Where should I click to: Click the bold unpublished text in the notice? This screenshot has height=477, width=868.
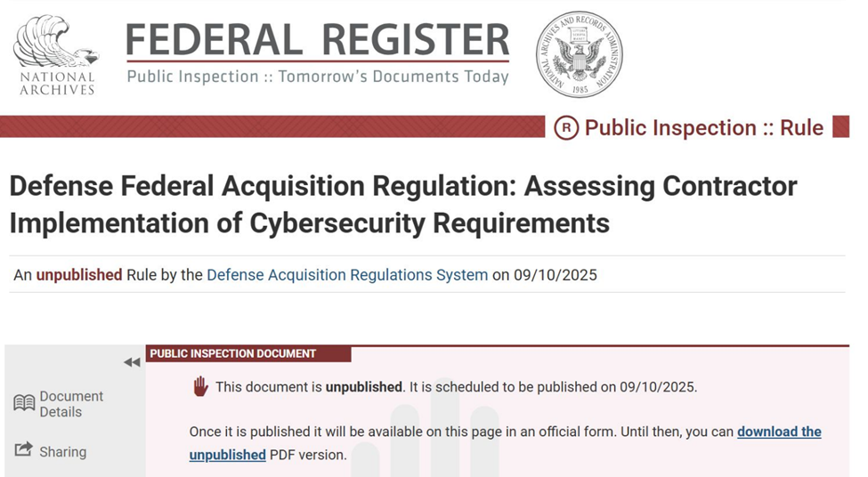(364, 387)
